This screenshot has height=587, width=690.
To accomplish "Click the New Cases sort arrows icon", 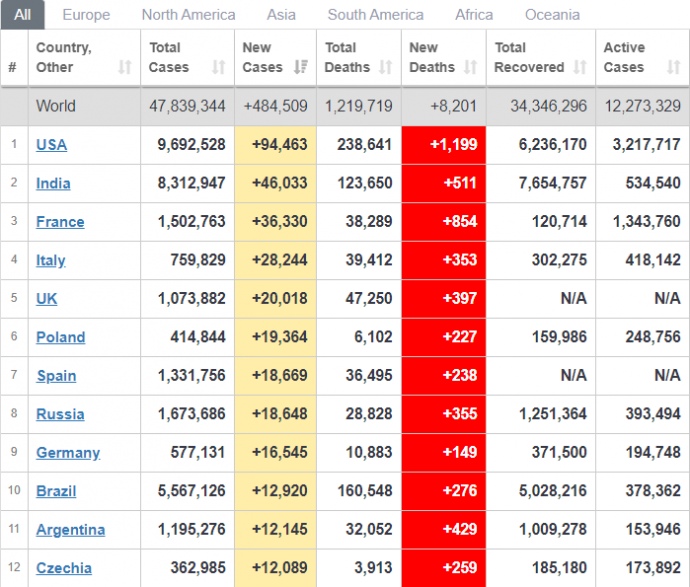I will pyautogui.click(x=300, y=67).
